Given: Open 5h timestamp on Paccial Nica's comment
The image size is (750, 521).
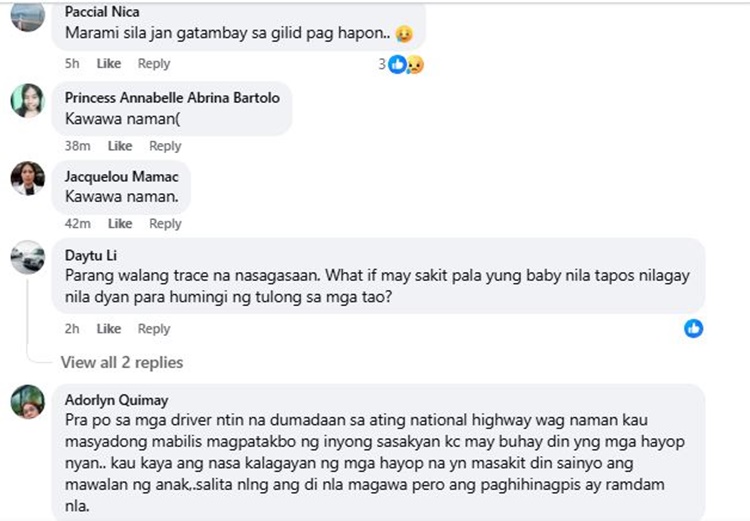Looking at the screenshot, I should 72,64.
